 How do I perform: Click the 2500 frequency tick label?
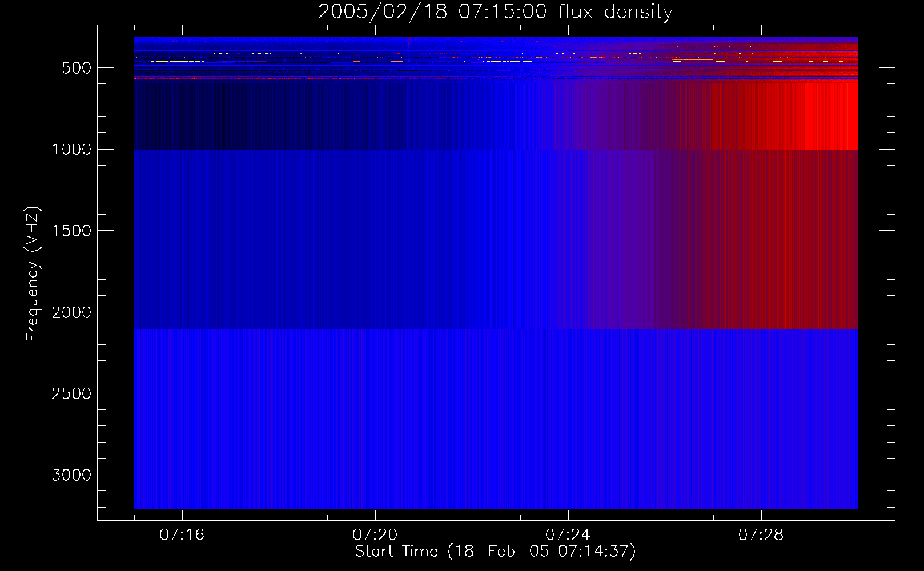tap(71, 394)
